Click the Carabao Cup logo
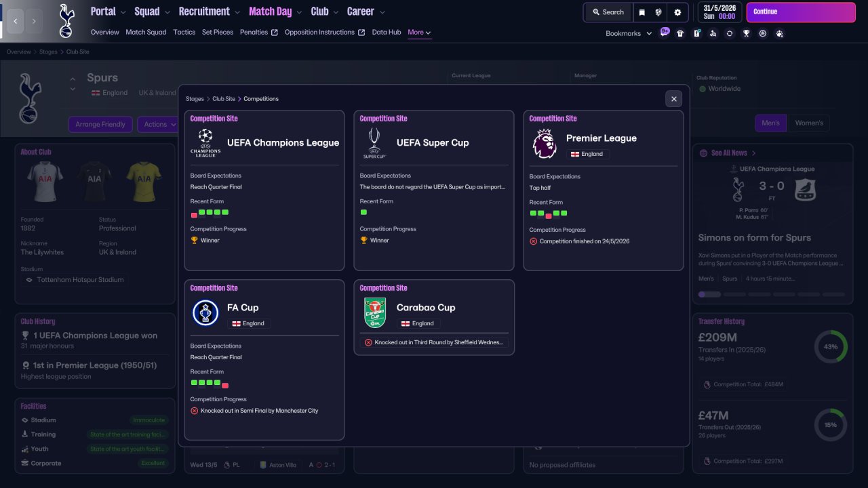The image size is (868, 488). tap(375, 313)
